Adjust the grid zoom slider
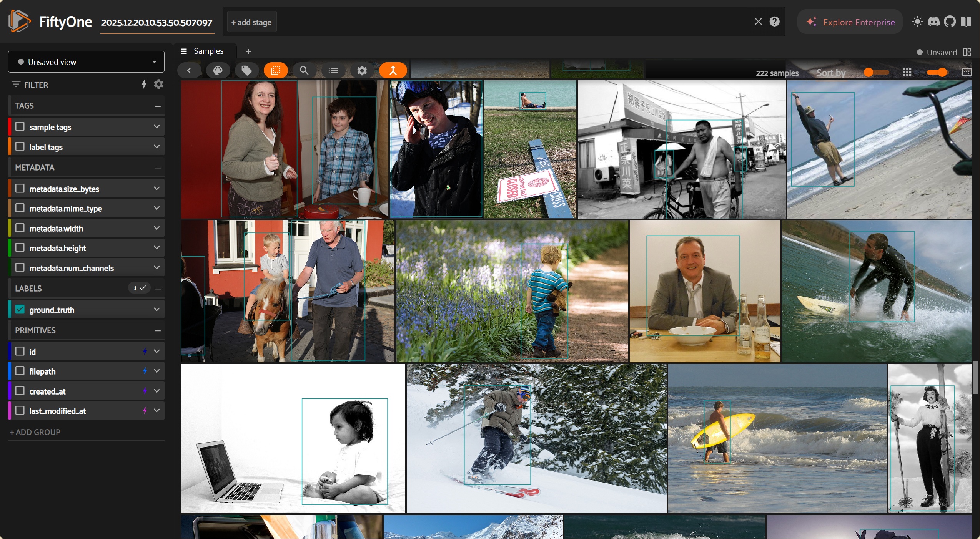Screen dimensions: 980x539 pos(937,72)
